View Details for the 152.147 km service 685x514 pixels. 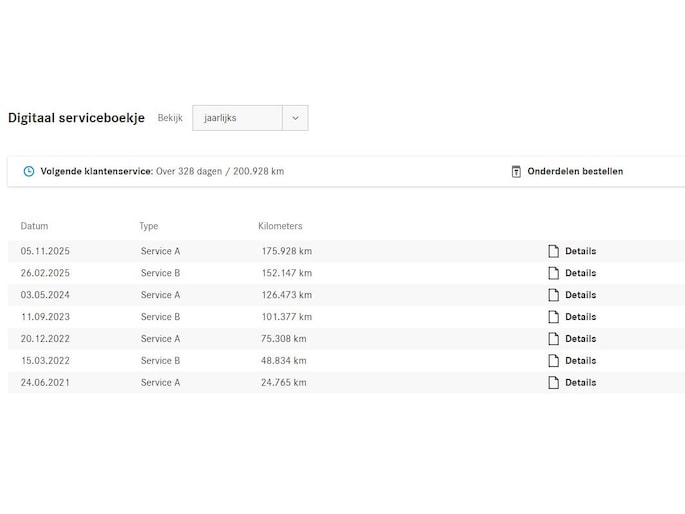[580, 273]
